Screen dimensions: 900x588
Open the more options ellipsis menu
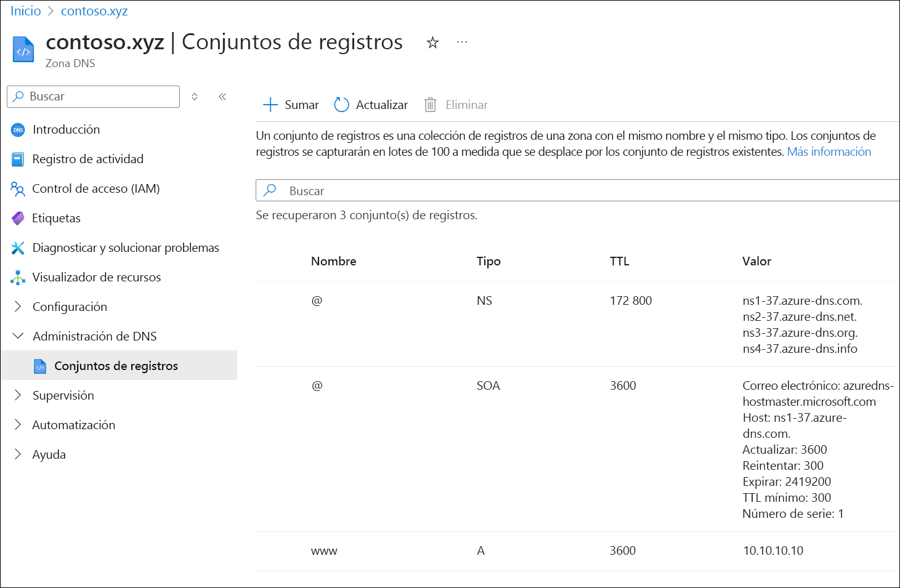tap(462, 42)
